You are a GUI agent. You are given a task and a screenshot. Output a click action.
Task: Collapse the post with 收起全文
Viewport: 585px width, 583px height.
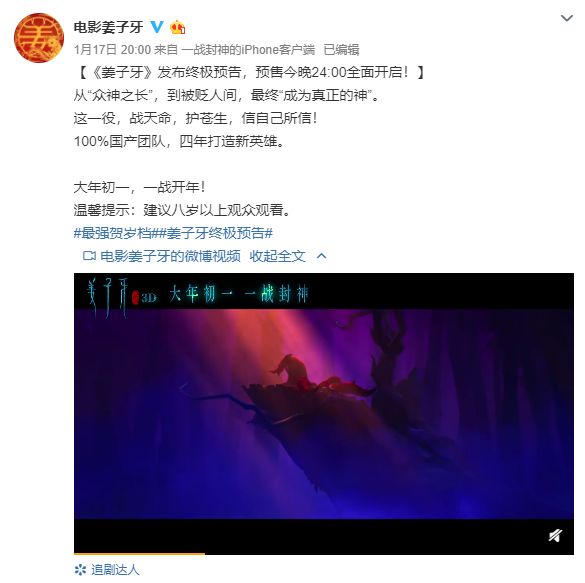278,256
